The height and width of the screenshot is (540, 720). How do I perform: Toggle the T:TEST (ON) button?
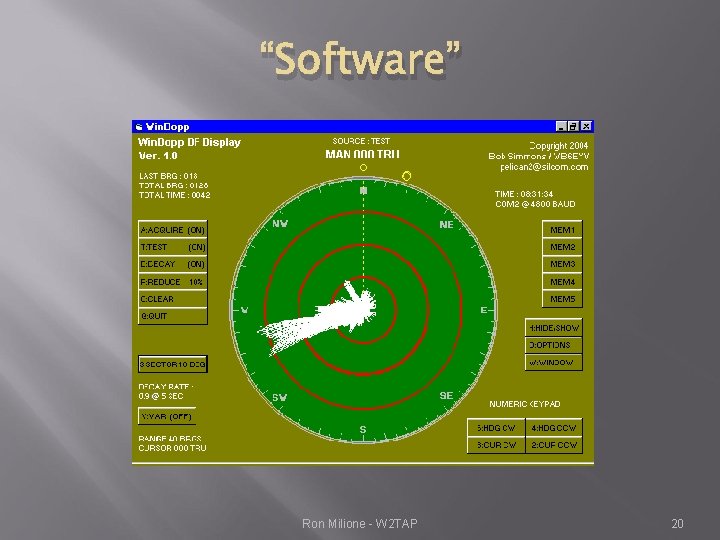pos(173,247)
